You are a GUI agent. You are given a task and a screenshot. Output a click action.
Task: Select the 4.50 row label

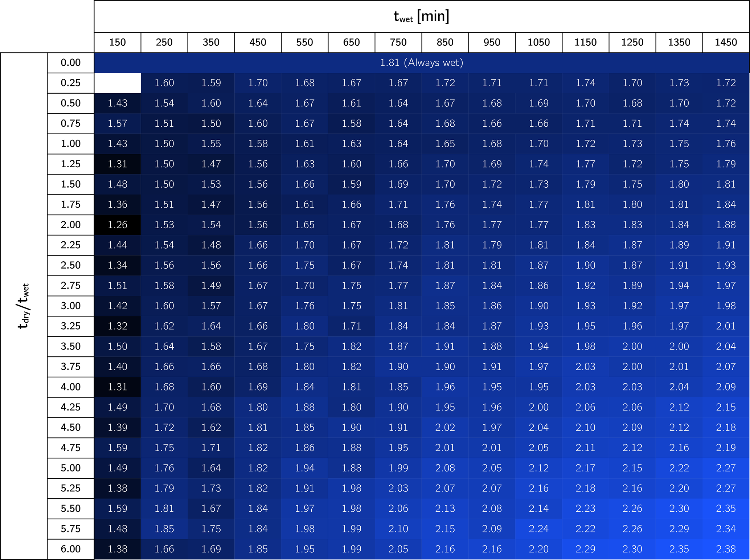point(71,428)
